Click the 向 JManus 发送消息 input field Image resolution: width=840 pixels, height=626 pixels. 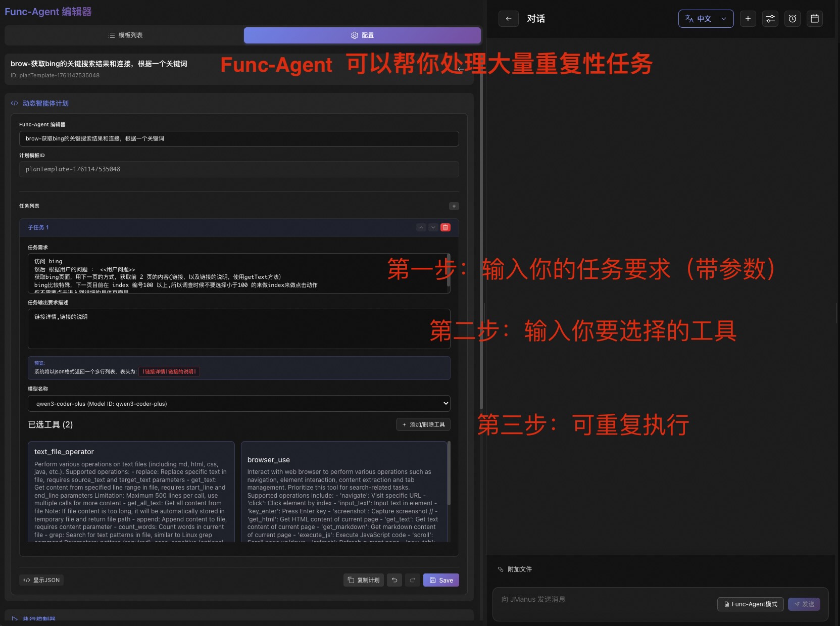pyautogui.click(x=601, y=600)
